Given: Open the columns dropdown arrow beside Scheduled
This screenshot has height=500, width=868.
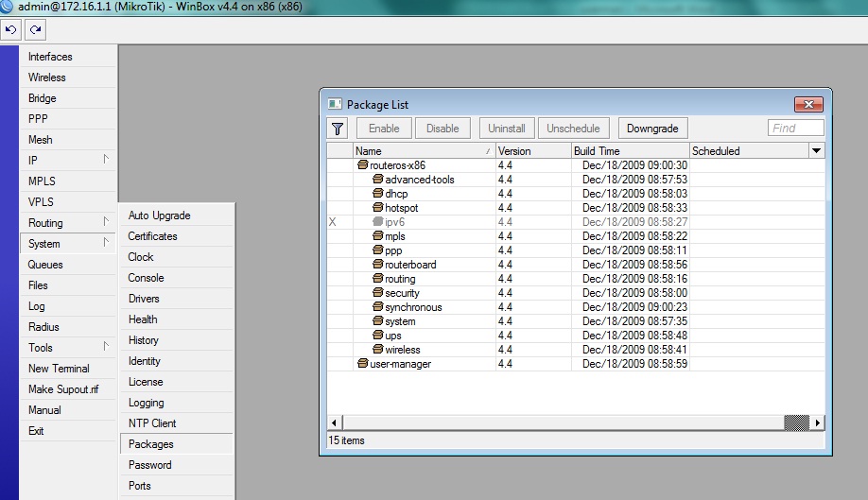Looking at the screenshot, I should [x=816, y=150].
